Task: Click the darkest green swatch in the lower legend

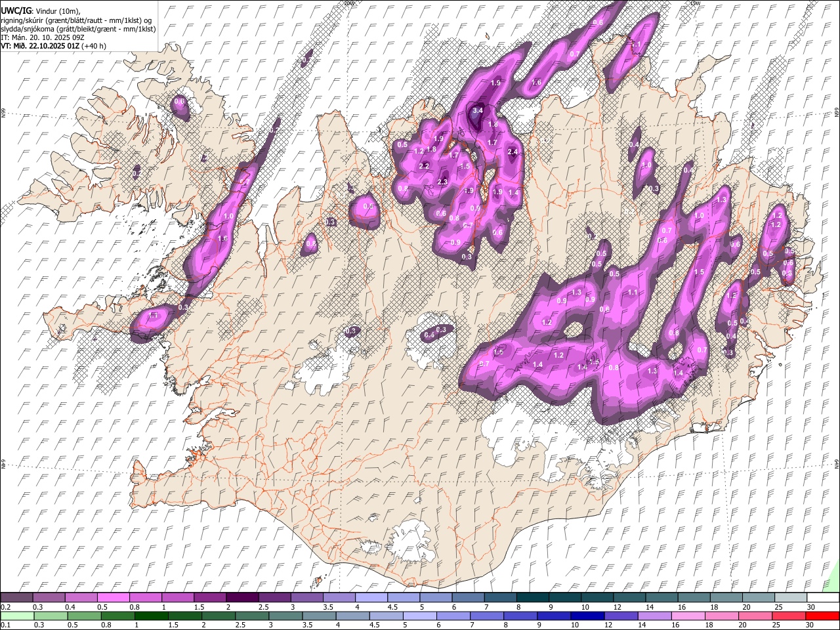Action: click(151, 616)
